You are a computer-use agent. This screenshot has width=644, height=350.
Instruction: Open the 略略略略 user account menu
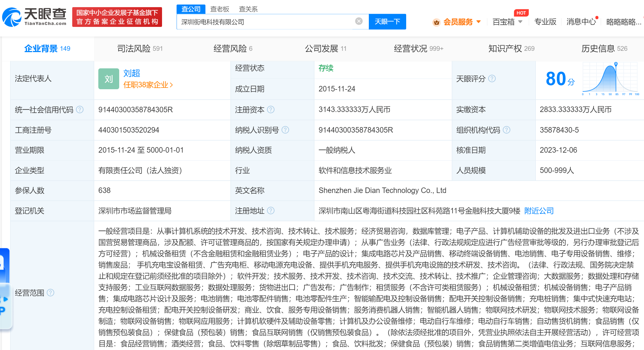623,22
